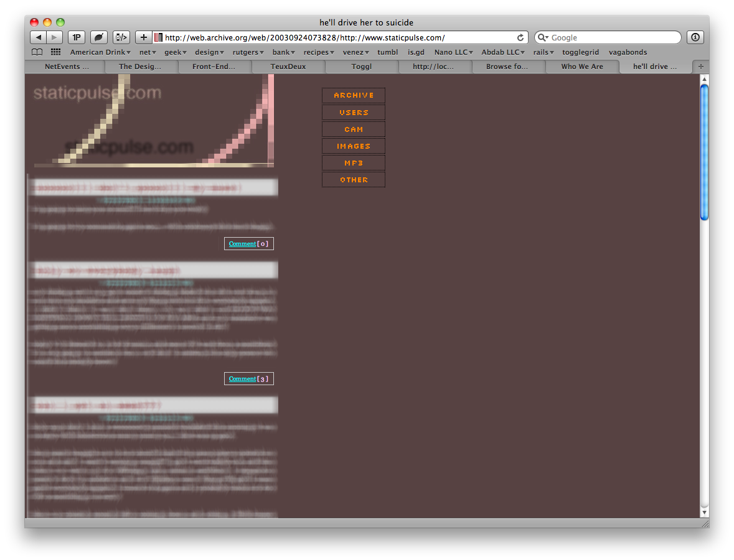Expand the American Drink bookmarks folder
734x560 pixels.
click(x=100, y=52)
